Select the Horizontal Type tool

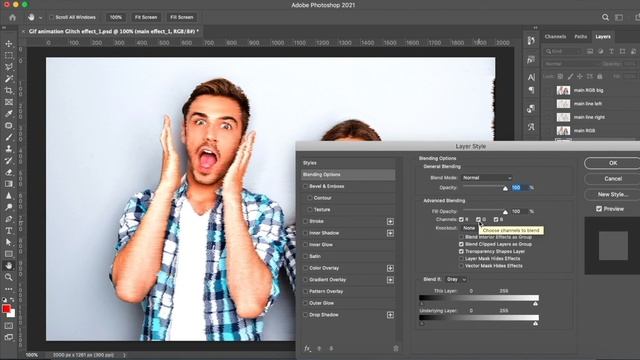tap(9, 231)
